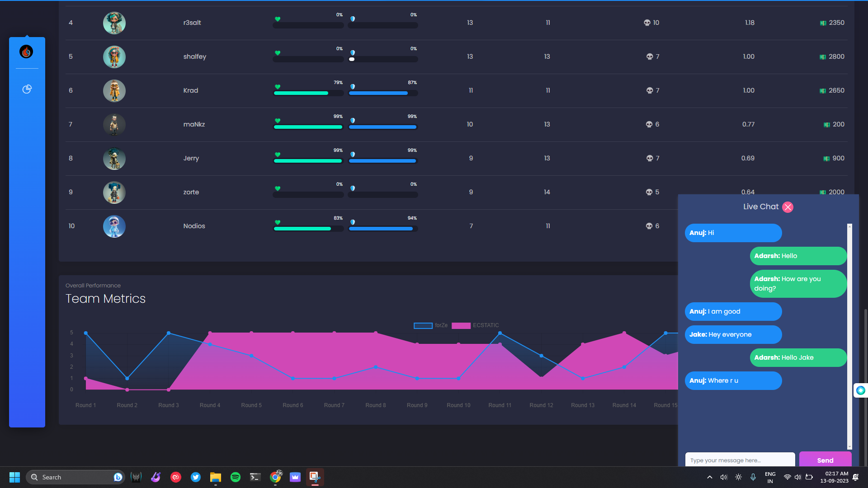This screenshot has width=868, height=488.
Task: Click the skull kills icon for r3salt
Action: pyautogui.click(x=647, y=23)
